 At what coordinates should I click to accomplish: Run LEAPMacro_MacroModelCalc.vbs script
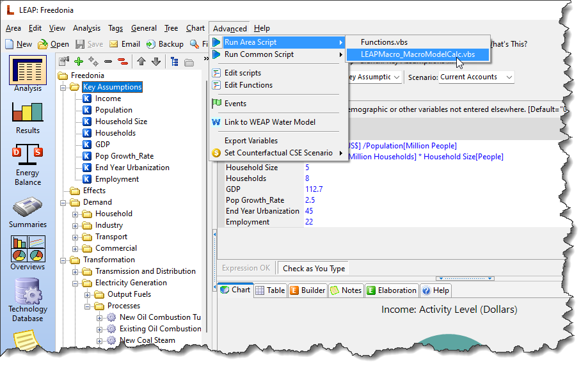coord(418,54)
